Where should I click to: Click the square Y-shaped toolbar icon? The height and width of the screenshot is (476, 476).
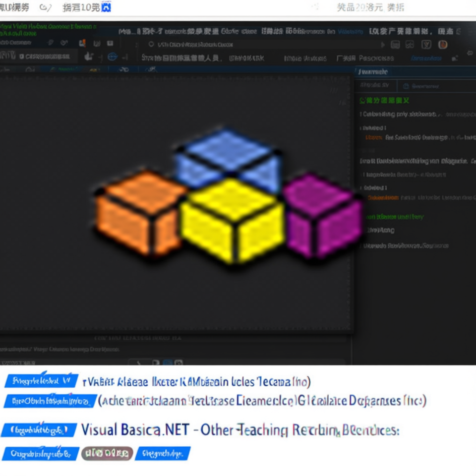click(426, 45)
